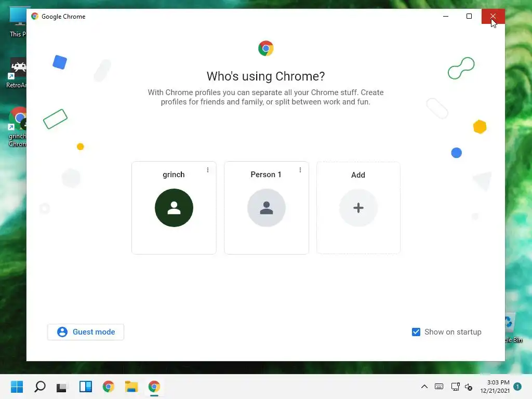Viewport: 532px width, 399px height.
Task: Switch to the active Chrome taskbar icon
Action: (154, 387)
